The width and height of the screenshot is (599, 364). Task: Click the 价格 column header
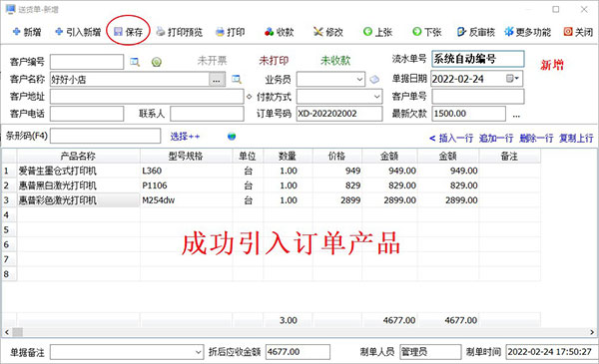337,156
